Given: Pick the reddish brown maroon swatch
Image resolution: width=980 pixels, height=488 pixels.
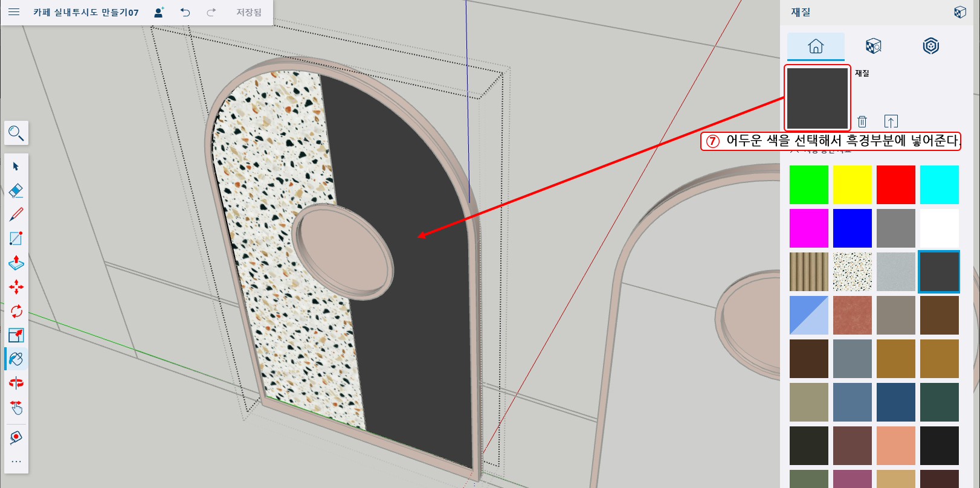Looking at the screenshot, I should [853, 446].
